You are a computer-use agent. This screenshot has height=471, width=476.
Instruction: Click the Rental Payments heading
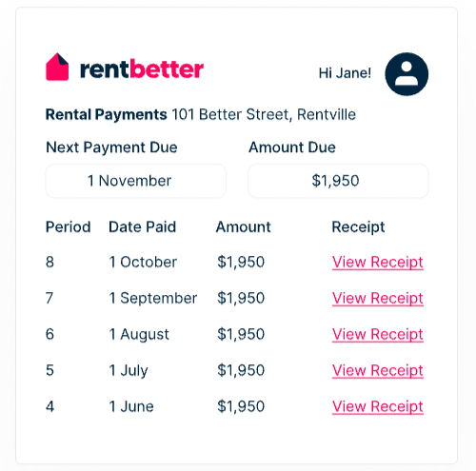coord(107,115)
